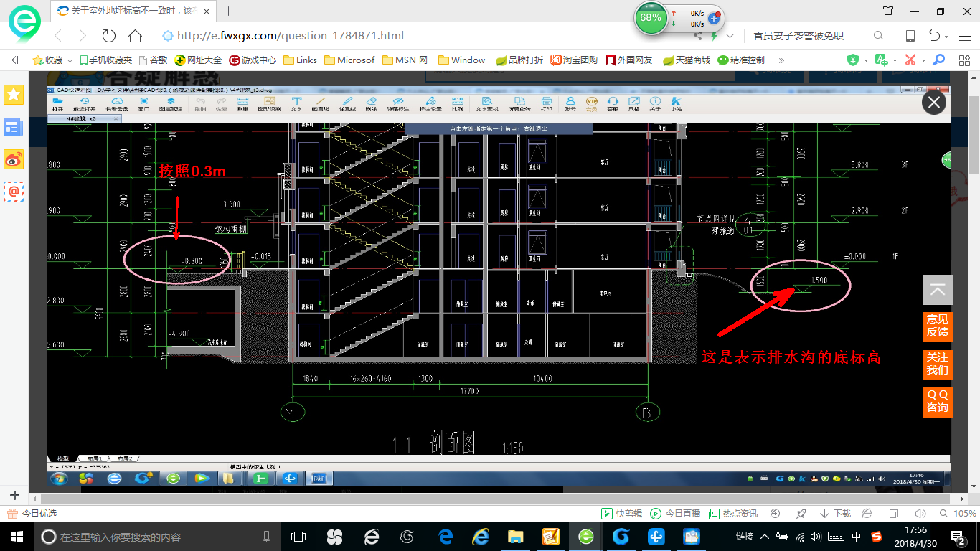Open the 谷歌 bookmark

153,60
